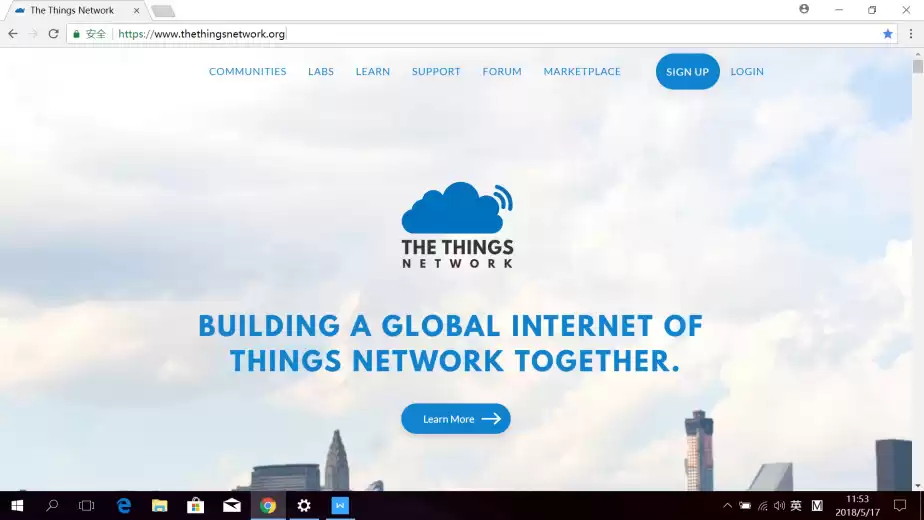Image resolution: width=924 pixels, height=520 pixels.
Task: Click the address bar URL
Action: coord(202,34)
